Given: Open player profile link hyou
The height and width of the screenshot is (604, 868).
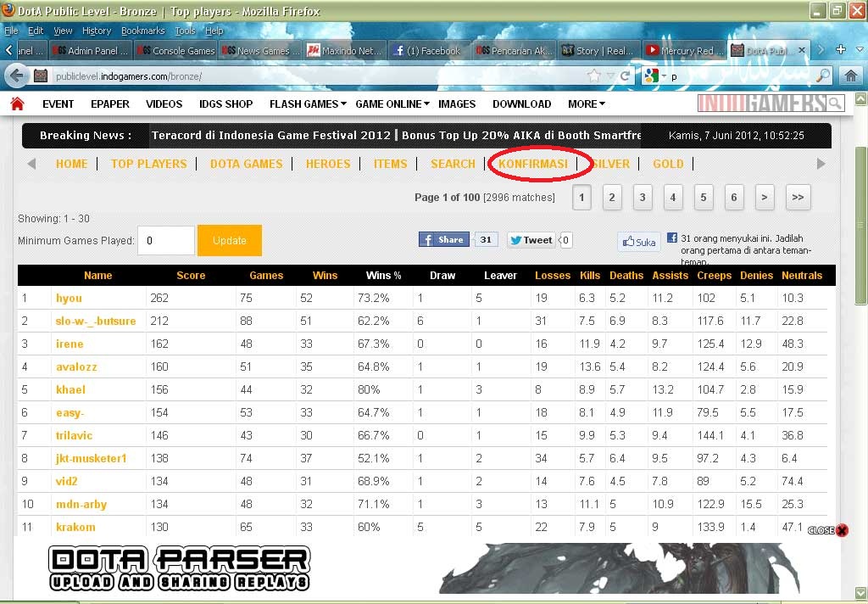Looking at the screenshot, I should 69,299.
